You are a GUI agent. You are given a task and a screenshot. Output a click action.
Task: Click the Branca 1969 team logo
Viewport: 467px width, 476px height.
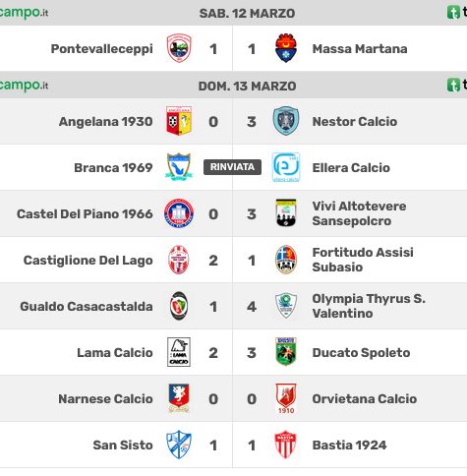click(x=179, y=167)
